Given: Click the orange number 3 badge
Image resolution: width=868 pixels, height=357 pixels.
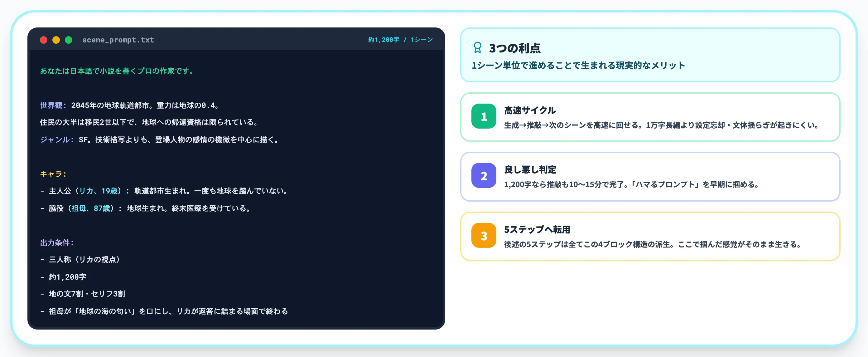Looking at the screenshot, I should [484, 236].
